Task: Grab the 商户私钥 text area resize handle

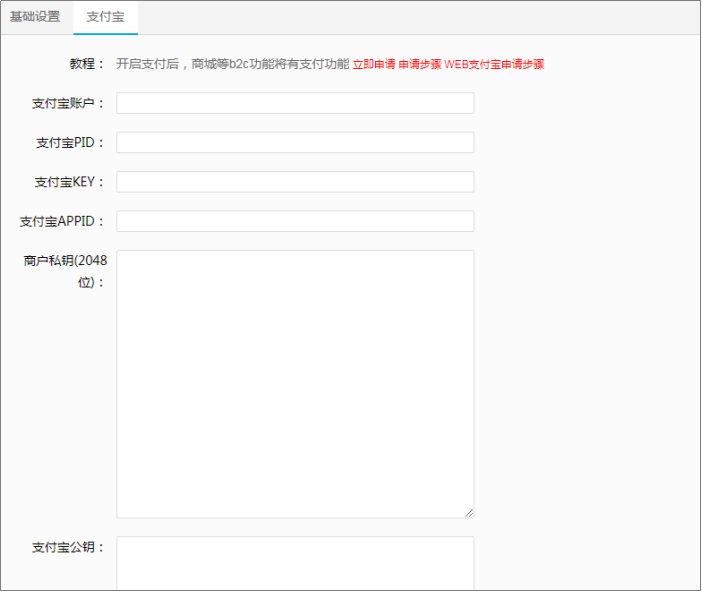Action: 468,512
